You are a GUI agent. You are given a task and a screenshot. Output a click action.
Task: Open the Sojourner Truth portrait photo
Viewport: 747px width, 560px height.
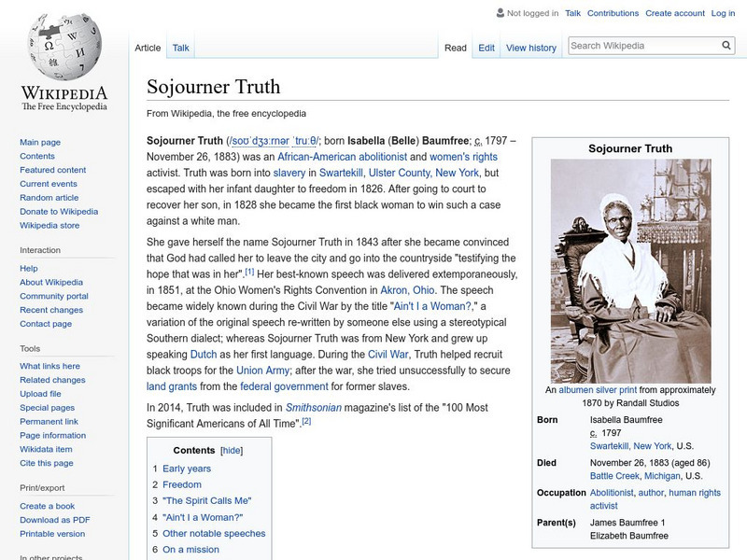click(630, 271)
